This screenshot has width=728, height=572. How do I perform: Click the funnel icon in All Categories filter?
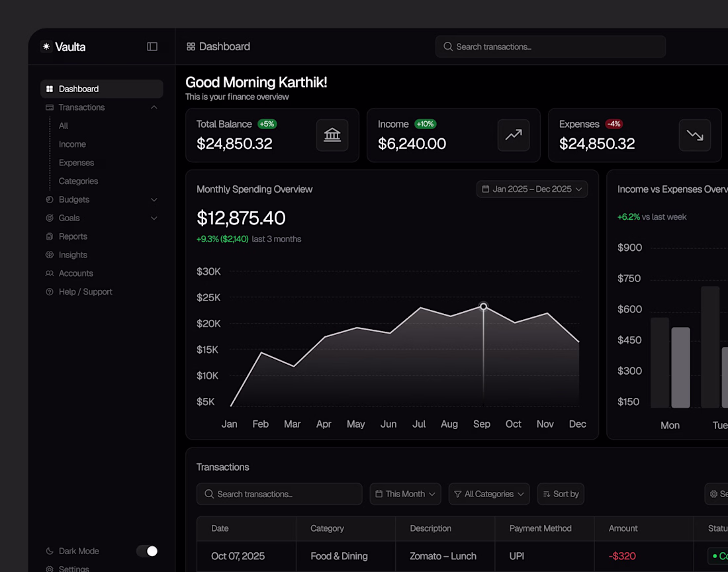pyautogui.click(x=458, y=494)
